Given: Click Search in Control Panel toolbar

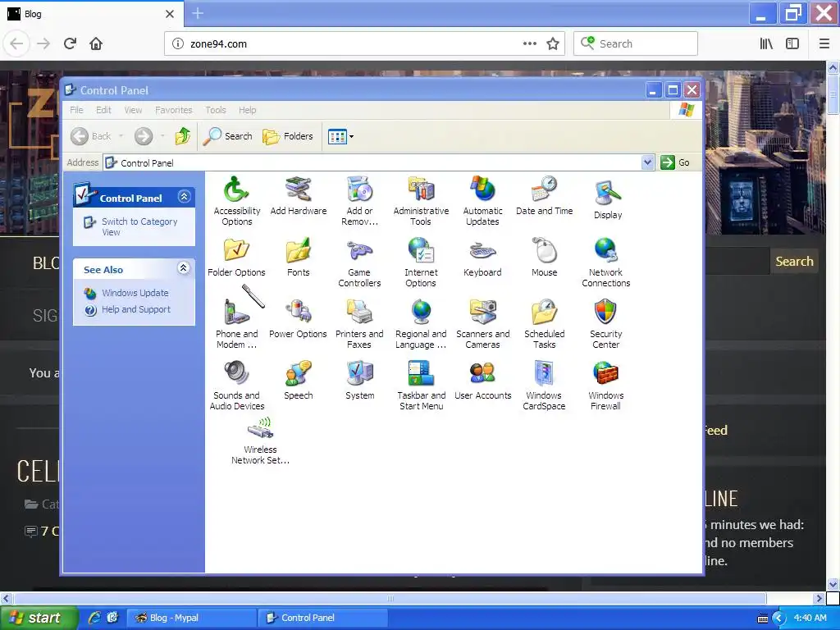Looking at the screenshot, I should 228,136.
